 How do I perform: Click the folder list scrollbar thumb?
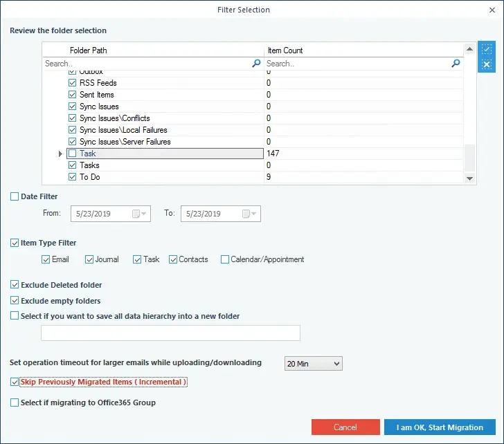coord(469,158)
